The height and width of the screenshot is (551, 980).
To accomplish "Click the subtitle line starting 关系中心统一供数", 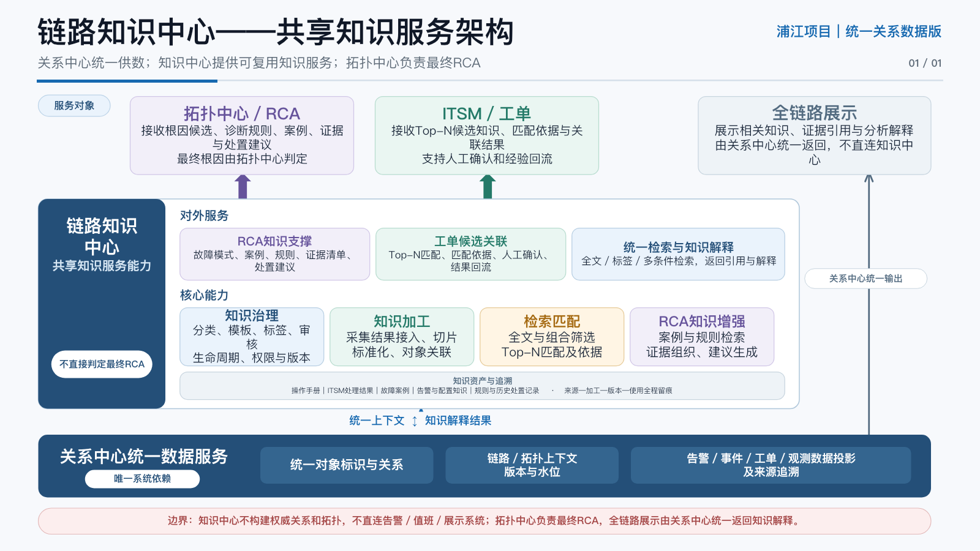I will point(259,63).
